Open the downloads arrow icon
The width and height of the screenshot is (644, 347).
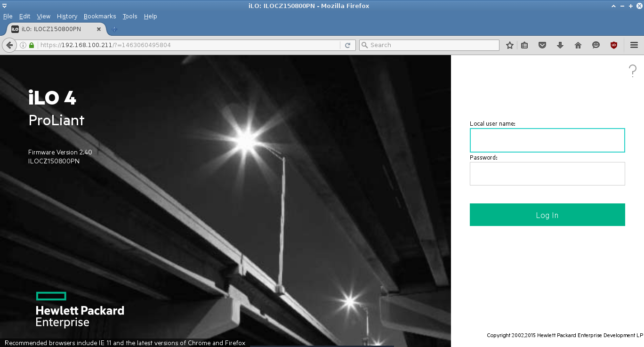pos(560,45)
